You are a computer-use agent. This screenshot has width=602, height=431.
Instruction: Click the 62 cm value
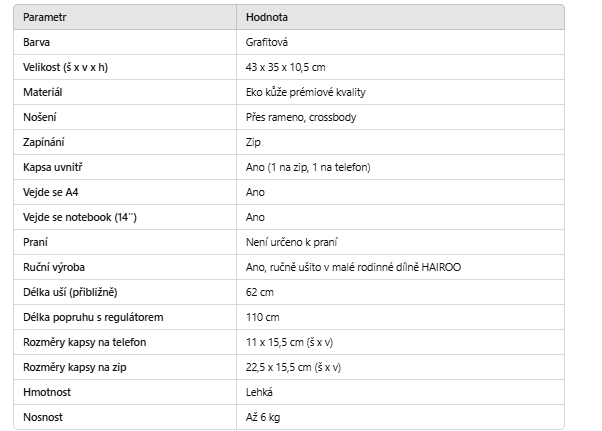coord(260,292)
